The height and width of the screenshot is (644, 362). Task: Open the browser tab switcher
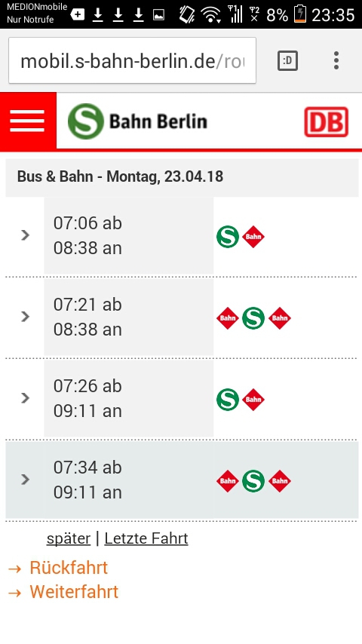[x=287, y=61]
